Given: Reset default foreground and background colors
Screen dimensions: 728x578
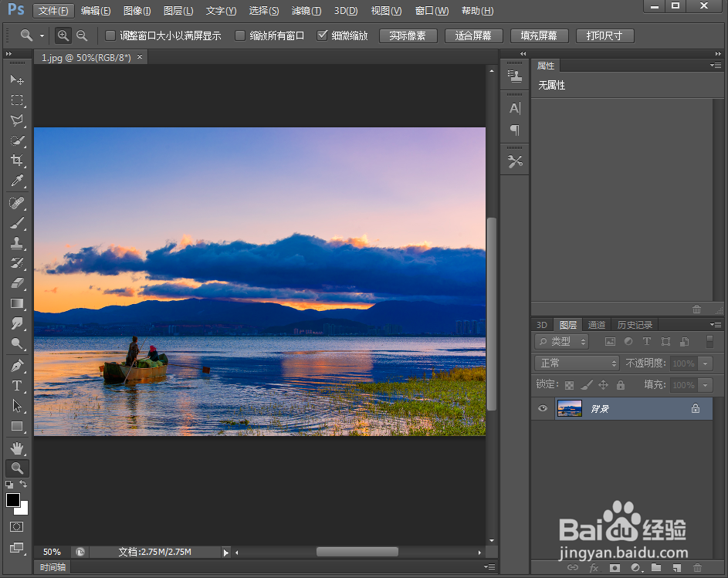Looking at the screenshot, I should [x=9, y=485].
